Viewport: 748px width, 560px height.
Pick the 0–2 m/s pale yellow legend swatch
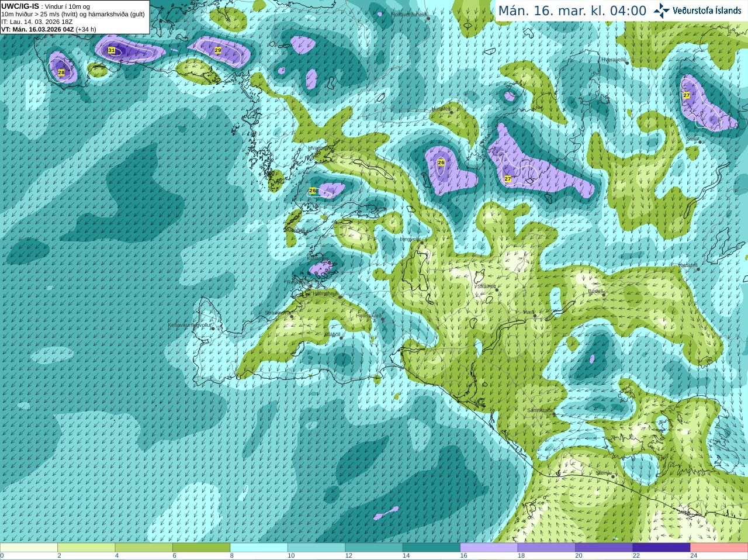pyautogui.click(x=29, y=548)
